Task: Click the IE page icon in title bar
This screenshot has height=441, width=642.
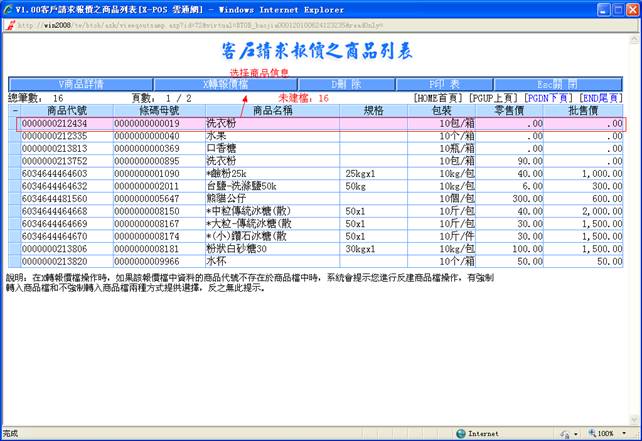Action: click(8, 7)
